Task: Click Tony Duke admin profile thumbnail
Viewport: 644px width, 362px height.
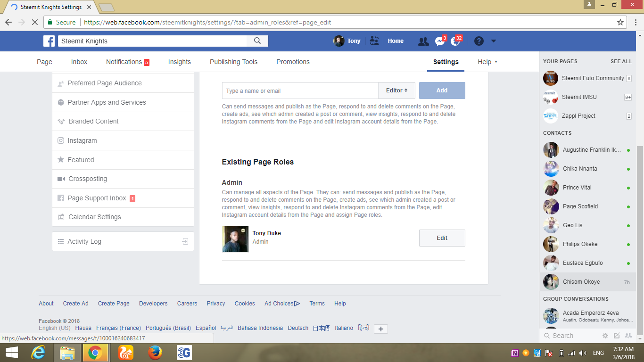Action: pos(235,239)
